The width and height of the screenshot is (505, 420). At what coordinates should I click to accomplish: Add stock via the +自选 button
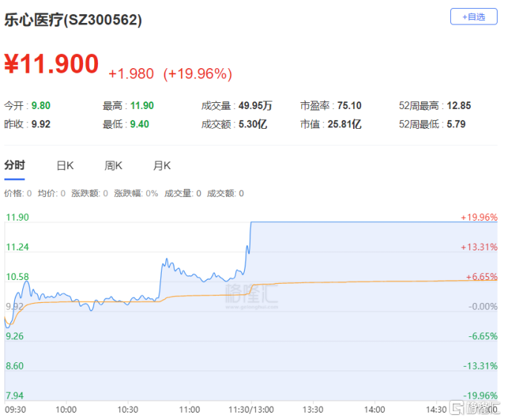pos(473,17)
